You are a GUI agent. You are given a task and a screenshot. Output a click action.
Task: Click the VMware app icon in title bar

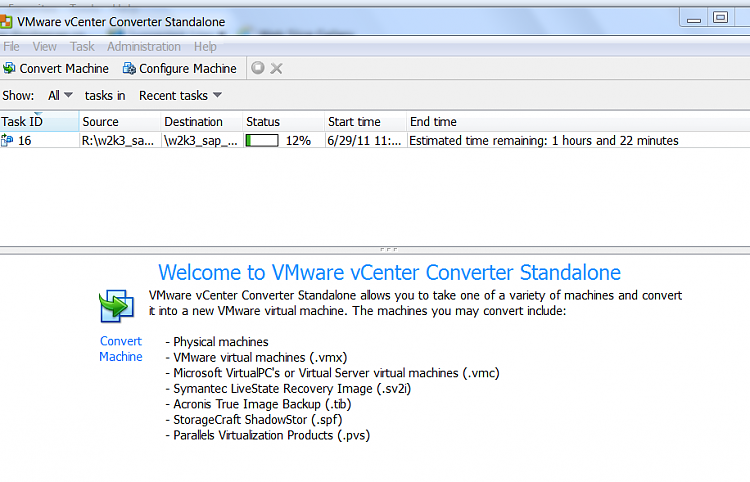click(6, 22)
